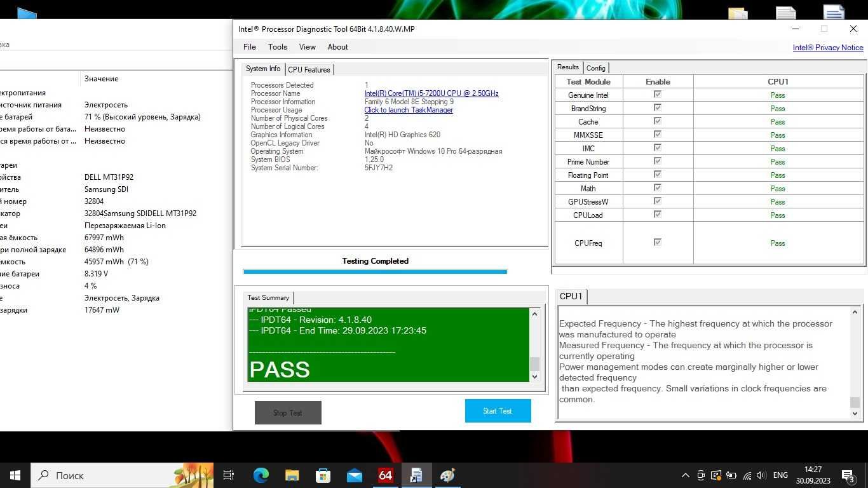Screen dimensions: 868x488
Task: Toggle the Floating Point test checkbox
Action: [x=658, y=175]
